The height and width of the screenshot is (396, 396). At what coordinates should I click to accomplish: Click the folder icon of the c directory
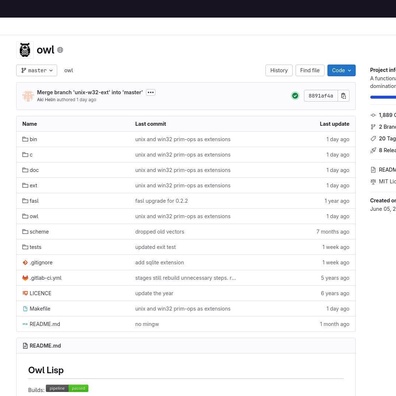(25, 155)
